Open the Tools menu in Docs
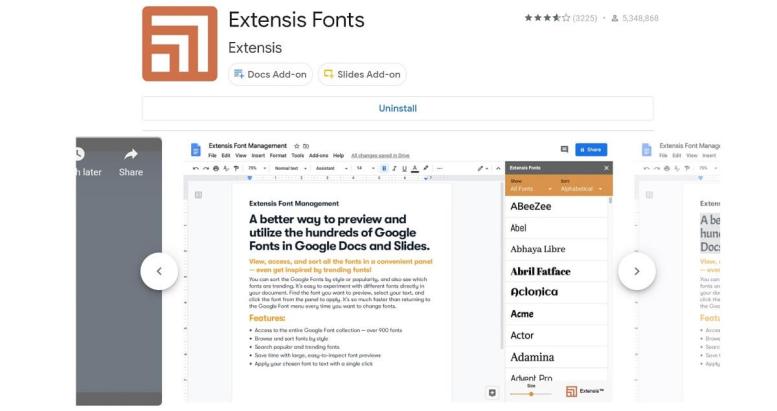The height and width of the screenshot is (411, 777). coord(298,155)
